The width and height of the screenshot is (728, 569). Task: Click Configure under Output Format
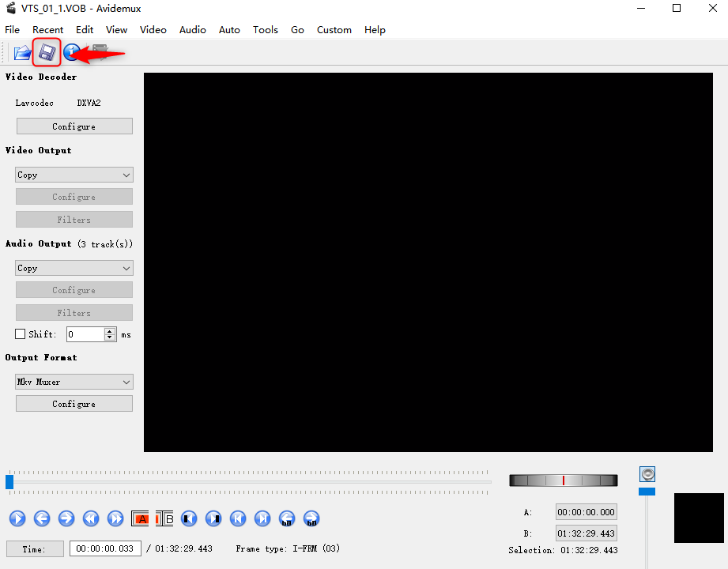pos(74,404)
